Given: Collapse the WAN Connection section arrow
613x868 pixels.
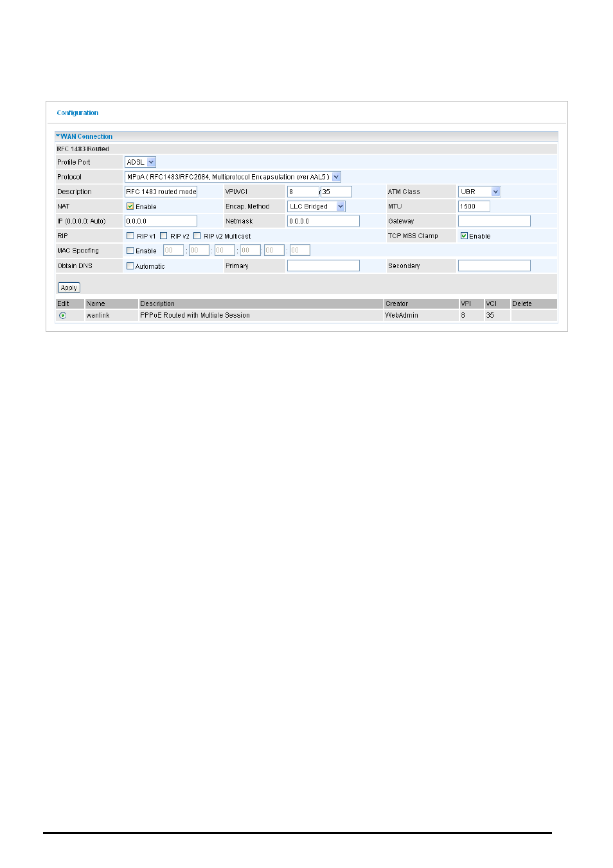Looking at the screenshot, I should pyautogui.click(x=58, y=136).
